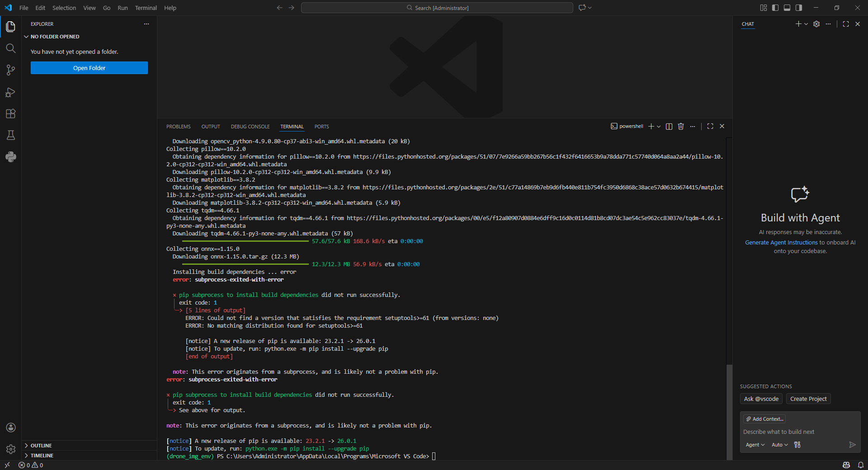Open the Search view in activity bar
This screenshot has height=470, width=868.
point(10,48)
